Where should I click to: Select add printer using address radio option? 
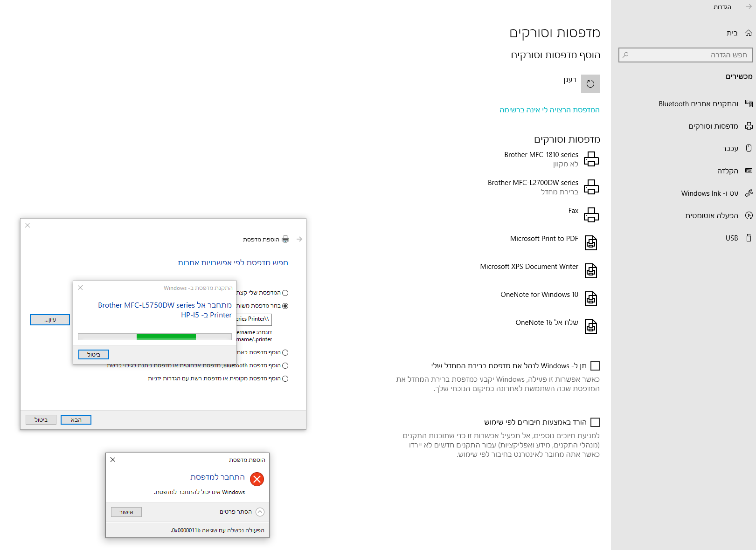tap(285, 353)
